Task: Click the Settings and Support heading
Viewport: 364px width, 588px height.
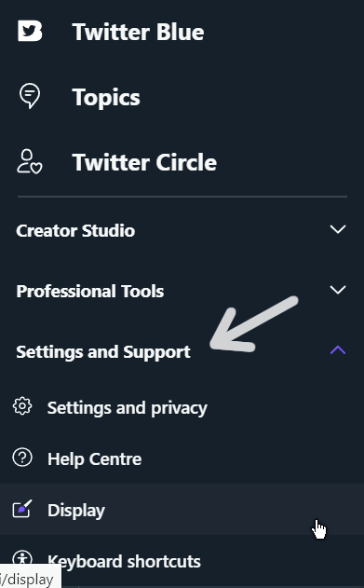Action: (x=103, y=351)
